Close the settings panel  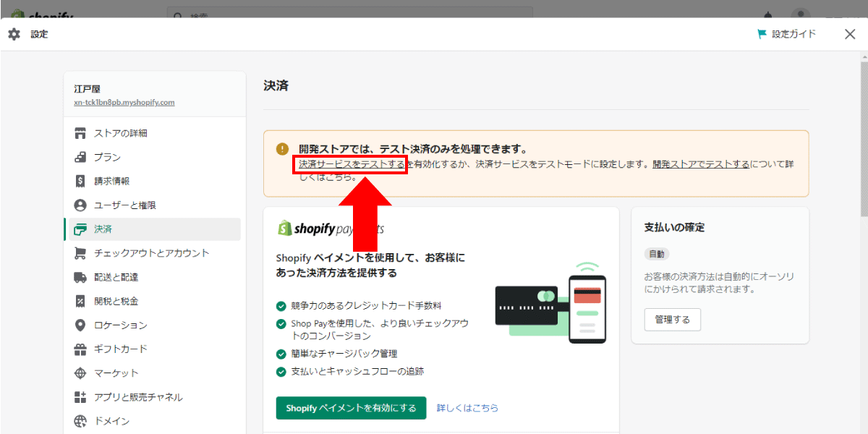850,34
